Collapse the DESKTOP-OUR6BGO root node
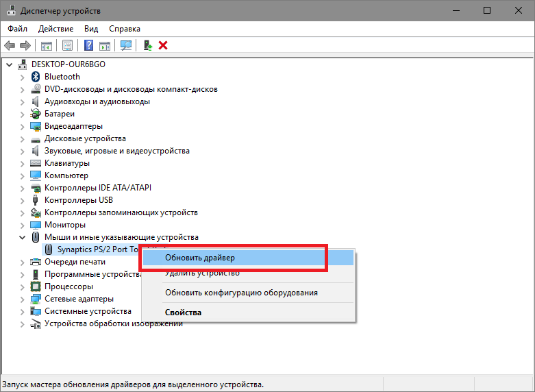535x392 pixels. (x=9, y=64)
